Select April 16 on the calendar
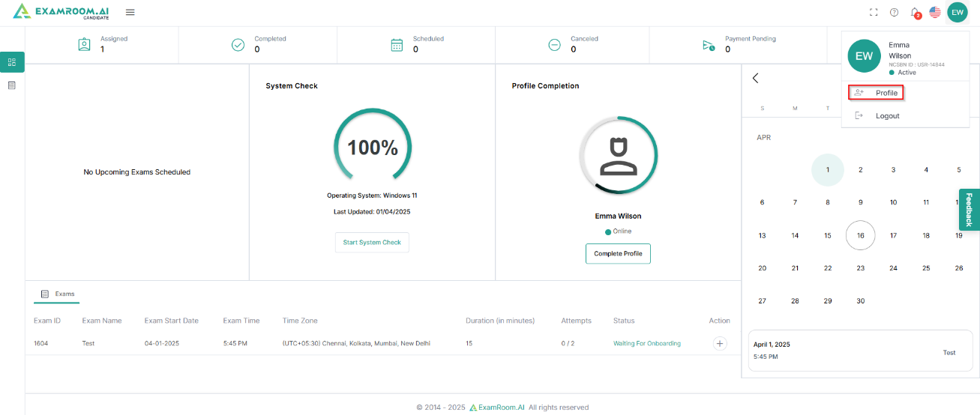980x415 pixels. pos(860,235)
